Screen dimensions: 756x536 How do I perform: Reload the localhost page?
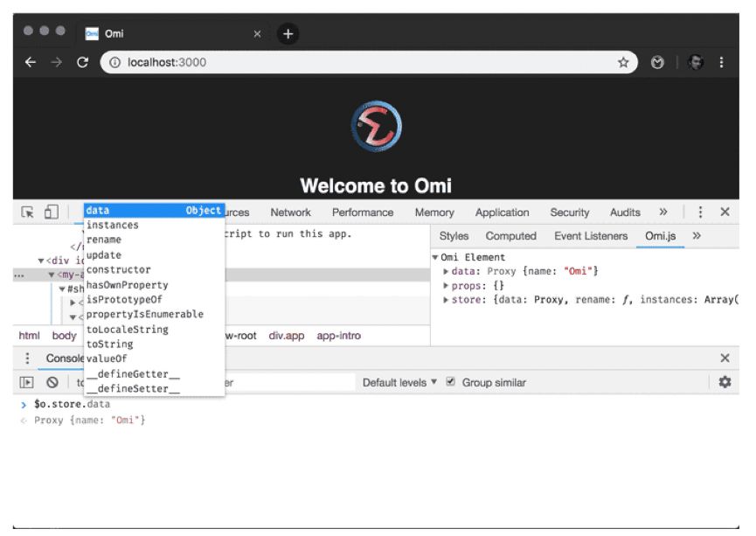click(x=83, y=62)
